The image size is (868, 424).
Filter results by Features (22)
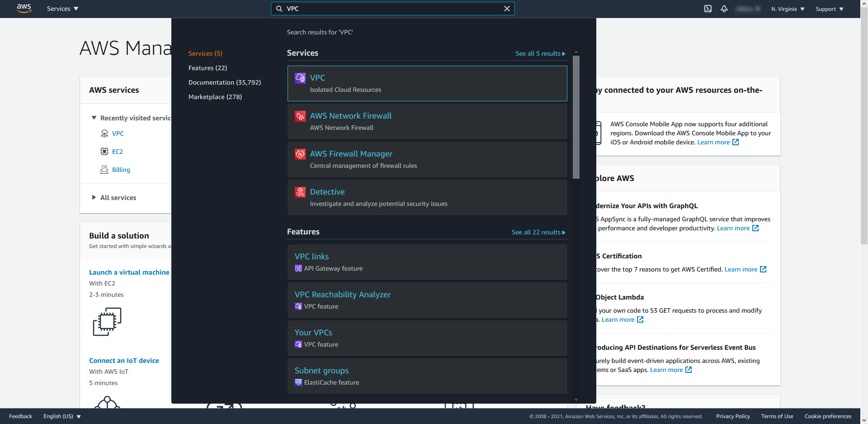click(208, 68)
